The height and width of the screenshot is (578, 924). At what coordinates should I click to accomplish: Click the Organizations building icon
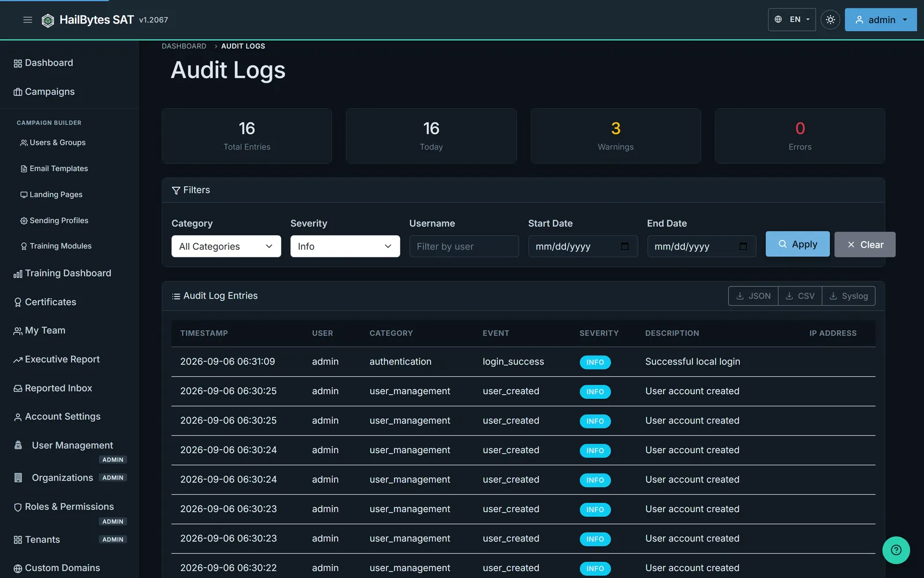[x=18, y=477]
